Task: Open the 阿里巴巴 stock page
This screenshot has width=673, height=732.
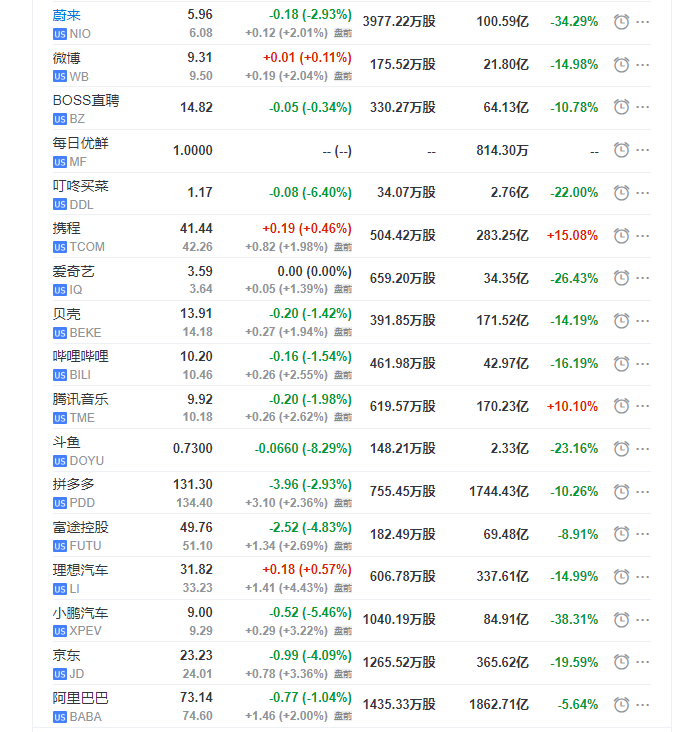Action: tap(80, 698)
